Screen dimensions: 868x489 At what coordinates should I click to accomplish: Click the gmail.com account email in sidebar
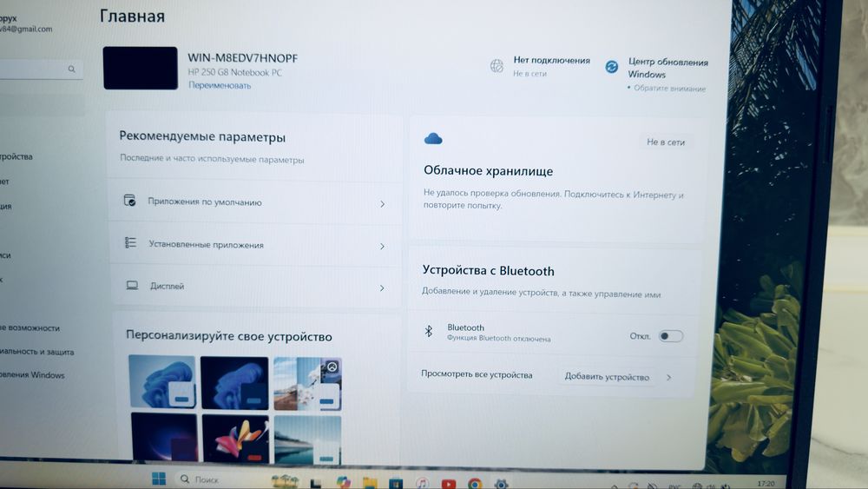[26, 29]
